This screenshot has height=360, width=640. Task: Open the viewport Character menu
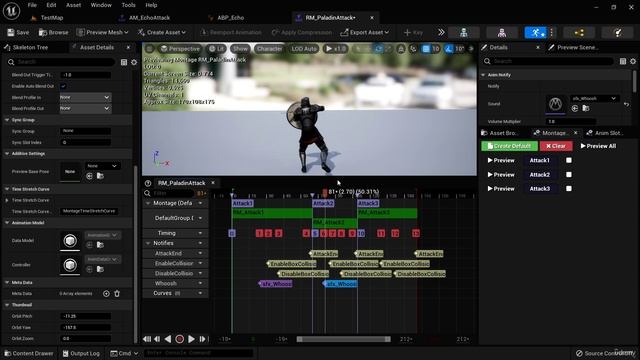269,49
